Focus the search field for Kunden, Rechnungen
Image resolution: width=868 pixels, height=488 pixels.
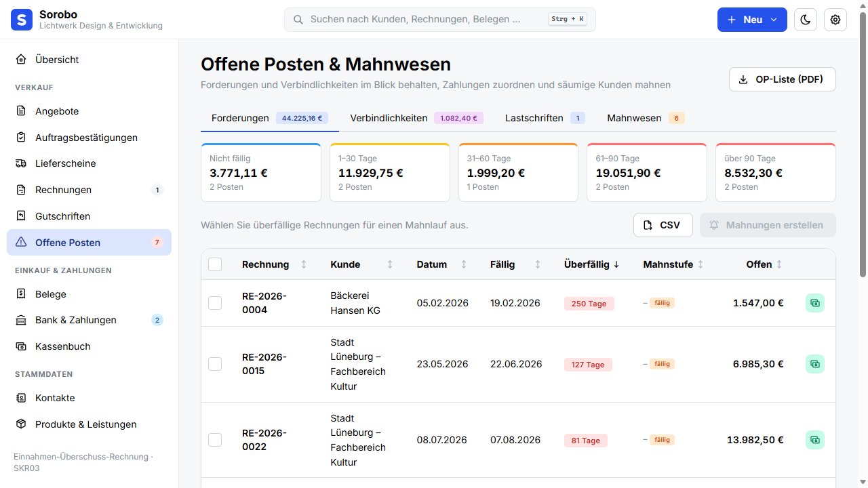(439, 20)
